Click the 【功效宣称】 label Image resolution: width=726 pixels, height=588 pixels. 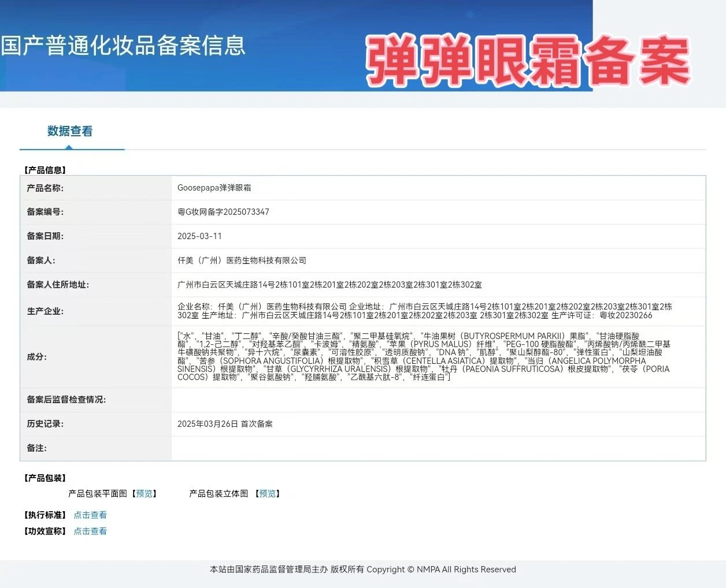tap(45, 531)
